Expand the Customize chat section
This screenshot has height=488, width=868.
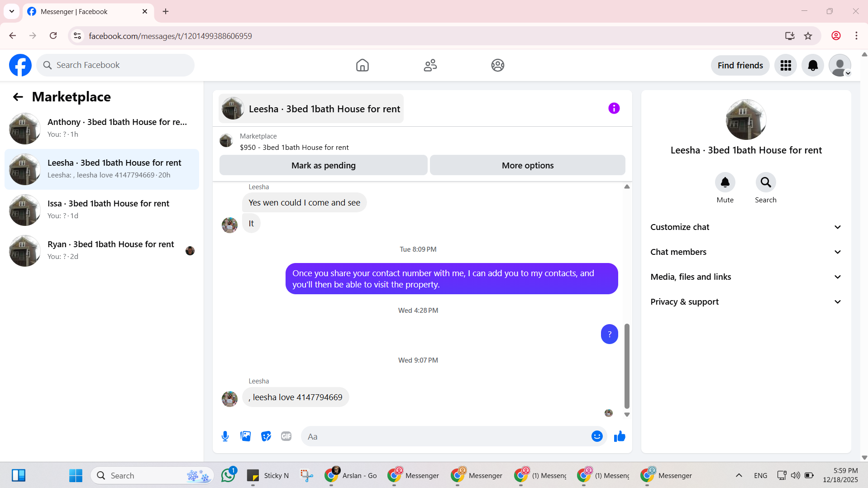click(746, 227)
